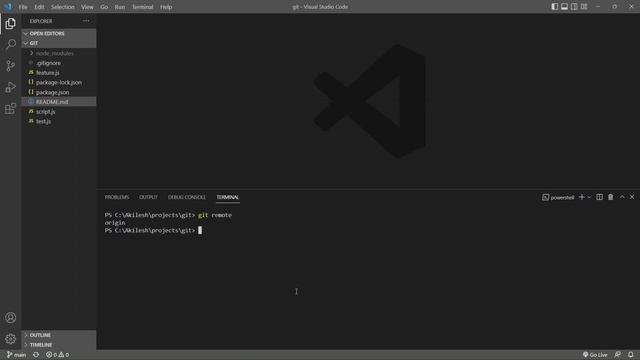Image resolution: width=640 pixels, height=360 pixels.
Task: Open the Help menu
Action: [x=166, y=7]
